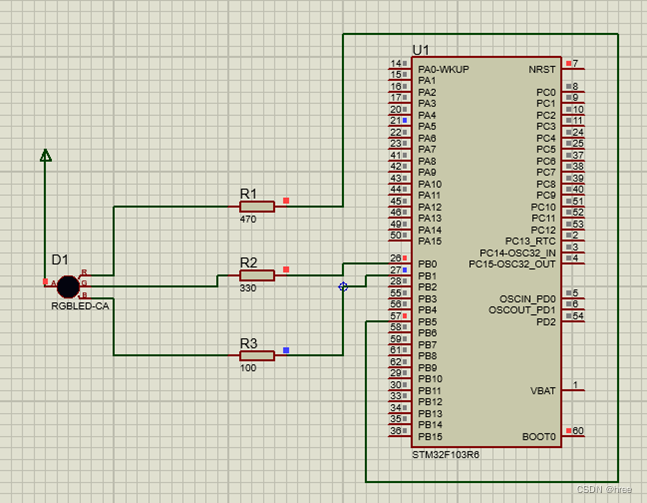Click the PC15-OSC32_OUT pin label

(512, 264)
